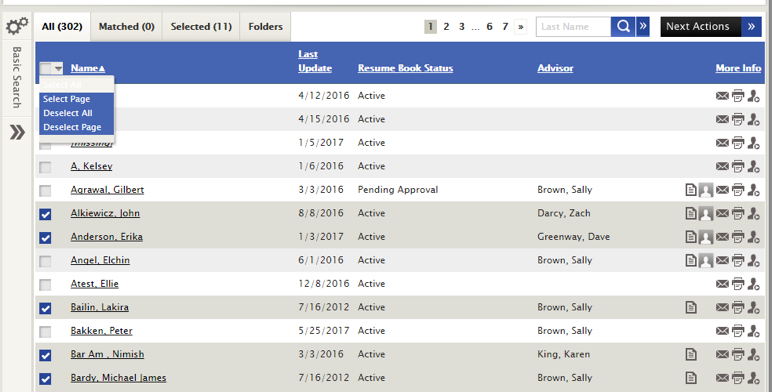The width and height of the screenshot is (772, 392).
Task: Choose Deselect Page from the menu
Action: [76, 127]
